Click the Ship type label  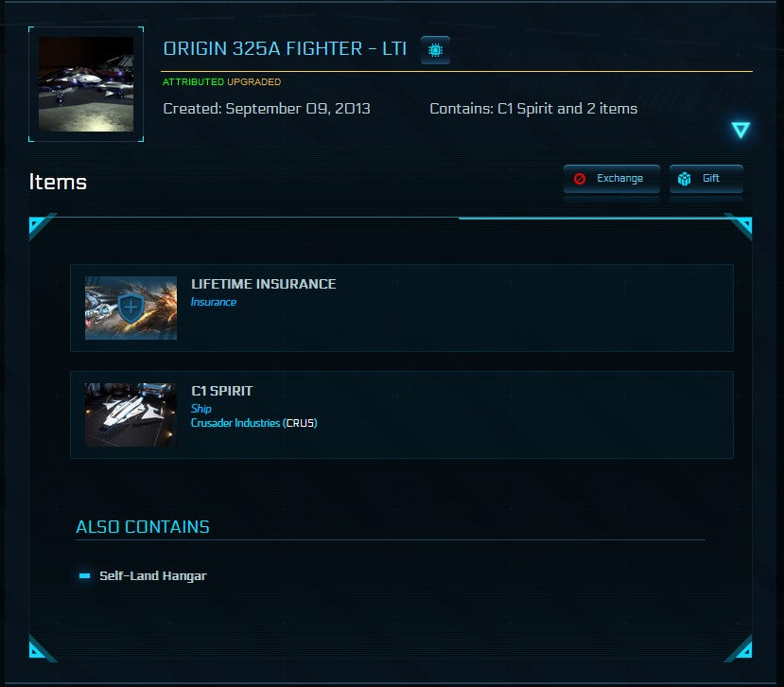(x=201, y=409)
